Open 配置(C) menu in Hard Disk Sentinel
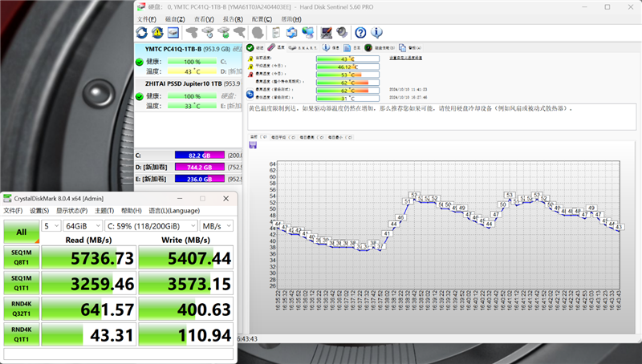 coord(262,19)
